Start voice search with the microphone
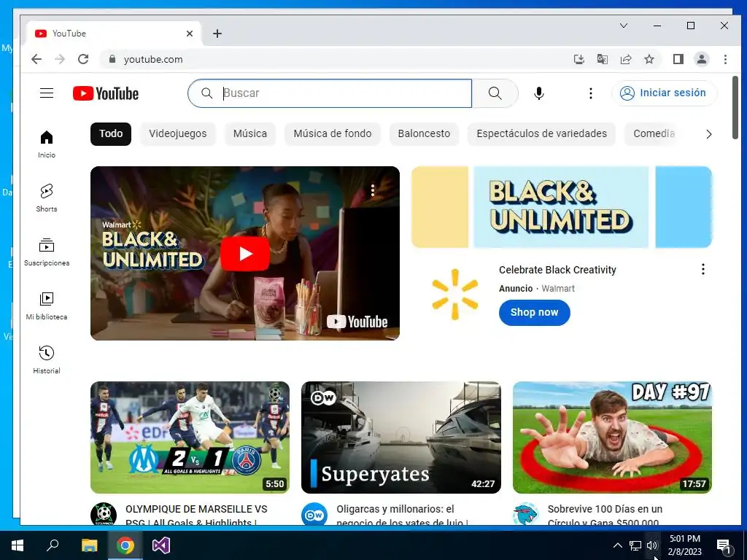This screenshot has width=747, height=560. click(539, 93)
